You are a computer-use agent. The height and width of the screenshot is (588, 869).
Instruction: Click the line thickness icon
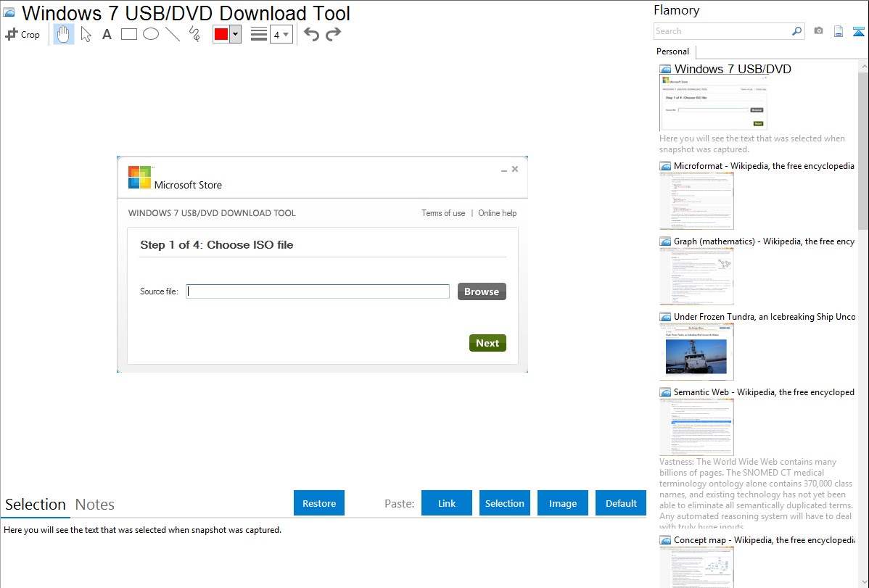259,34
